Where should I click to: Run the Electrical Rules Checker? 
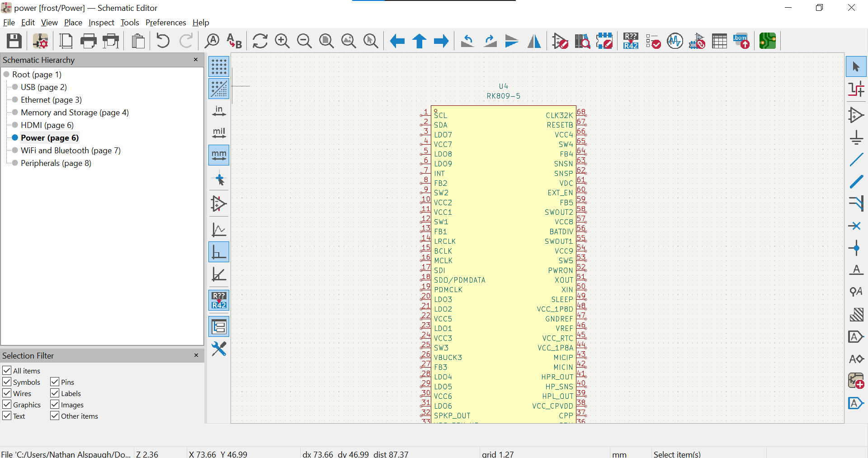[x=653, y=41]
